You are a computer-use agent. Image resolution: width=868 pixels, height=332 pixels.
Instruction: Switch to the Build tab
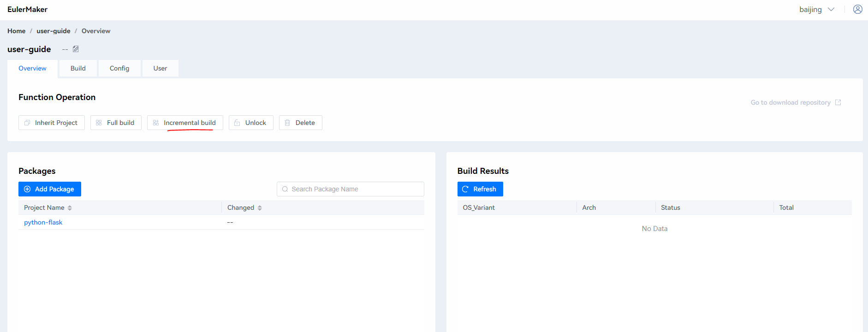(78, 68)
